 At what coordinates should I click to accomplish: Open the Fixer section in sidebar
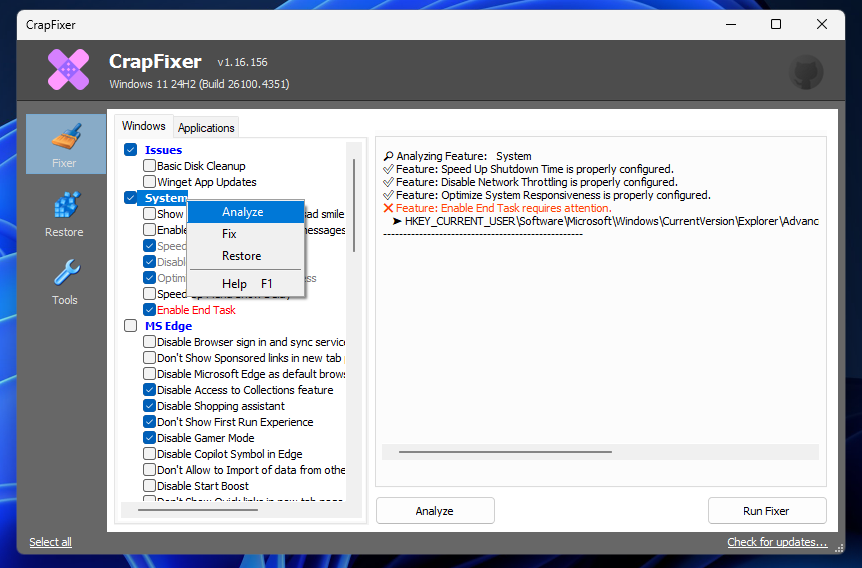coord(65,144)
